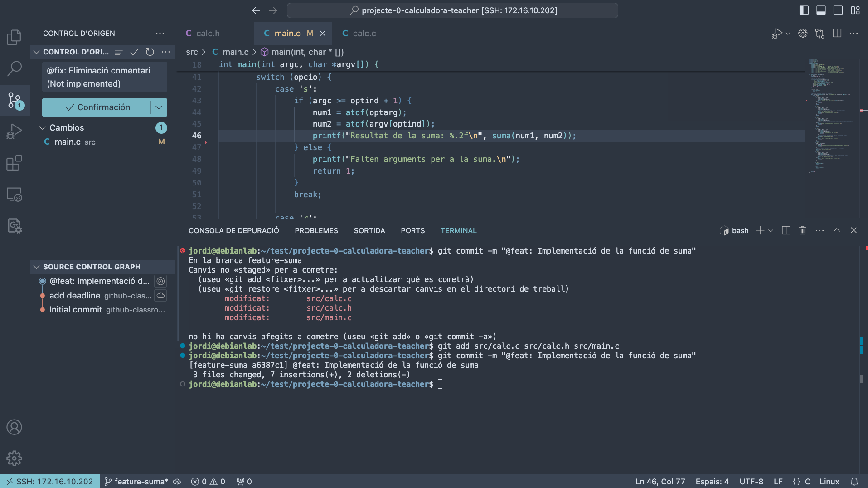Image resolution: width=868 pixels, height=488 pixels.
Task: Open the Source Control view icon
Action: [14, 100]
